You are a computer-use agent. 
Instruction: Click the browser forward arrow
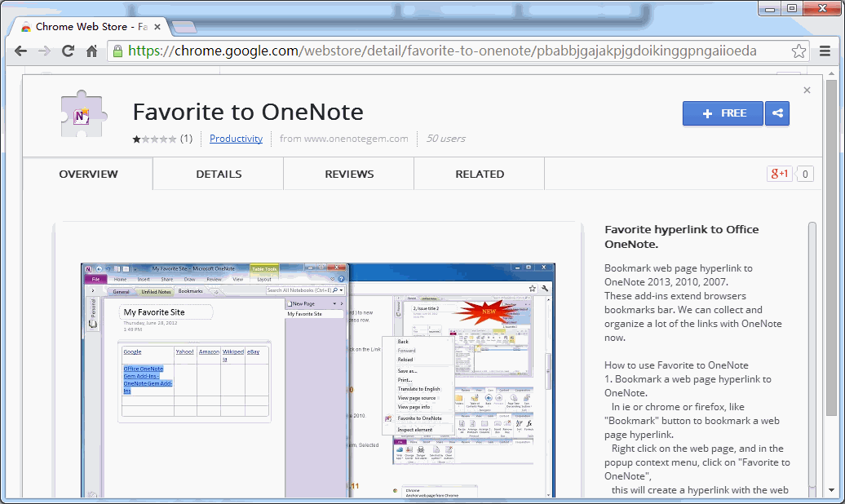[x=44, y=51]
